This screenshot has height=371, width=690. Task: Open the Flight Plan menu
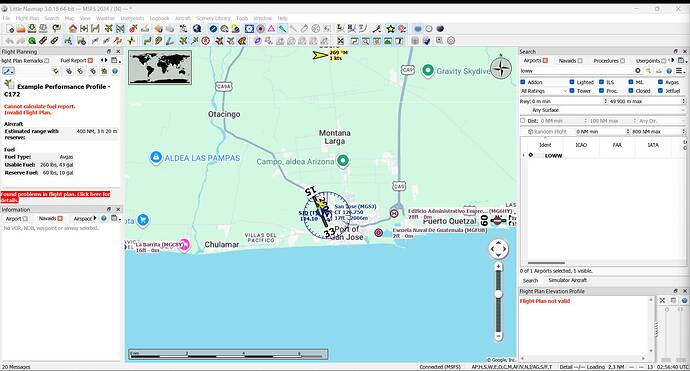27,18
